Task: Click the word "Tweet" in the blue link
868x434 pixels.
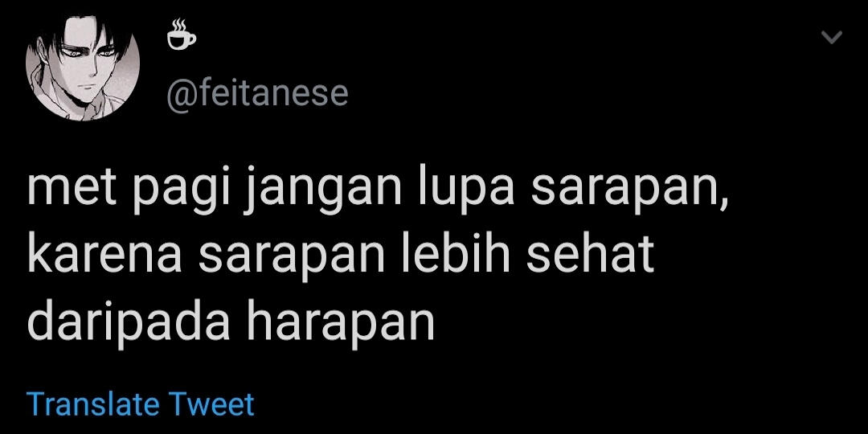Action: click(x=211, y=404)
